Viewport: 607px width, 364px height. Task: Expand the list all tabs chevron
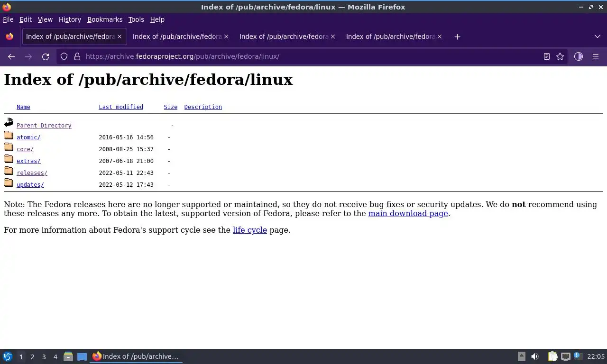pyautogui.click(x=598, y=36)
